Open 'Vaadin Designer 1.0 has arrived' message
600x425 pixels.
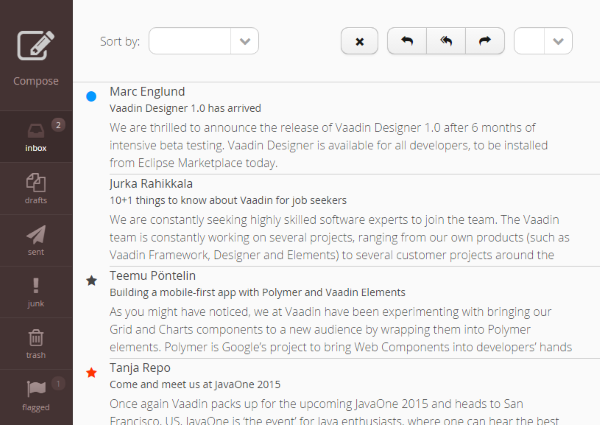pos(185,108)
